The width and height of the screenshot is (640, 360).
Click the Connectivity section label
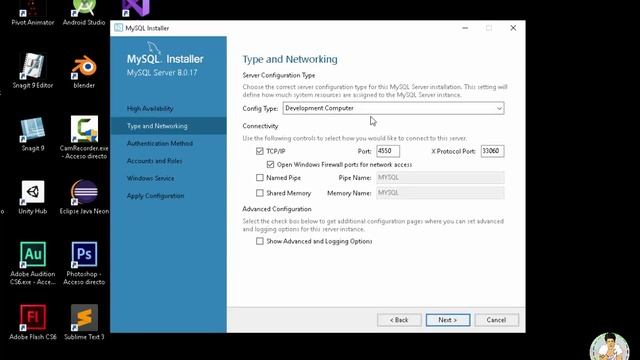tap(260, 126)
